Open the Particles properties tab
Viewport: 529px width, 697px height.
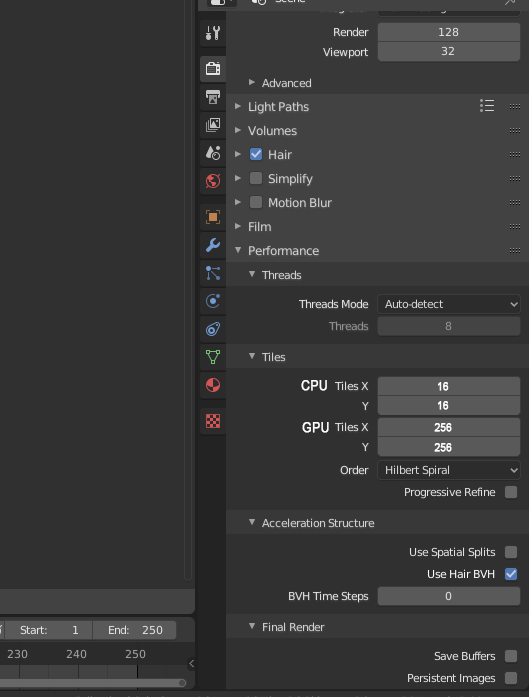[x=213, y=273]
